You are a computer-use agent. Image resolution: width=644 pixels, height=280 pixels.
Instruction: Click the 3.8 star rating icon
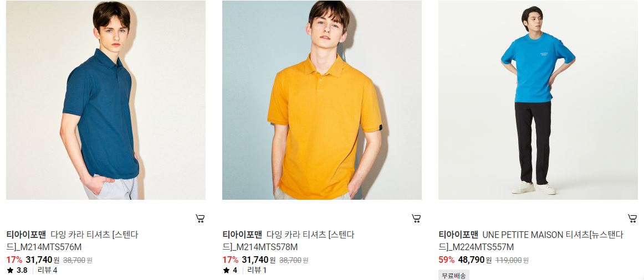[x=11, y=270]
